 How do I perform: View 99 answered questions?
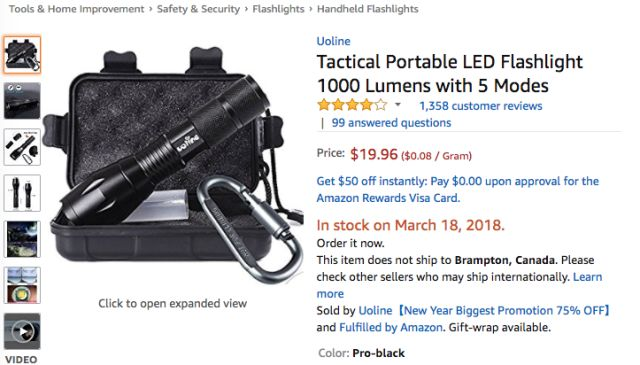[x=391, y=123]
